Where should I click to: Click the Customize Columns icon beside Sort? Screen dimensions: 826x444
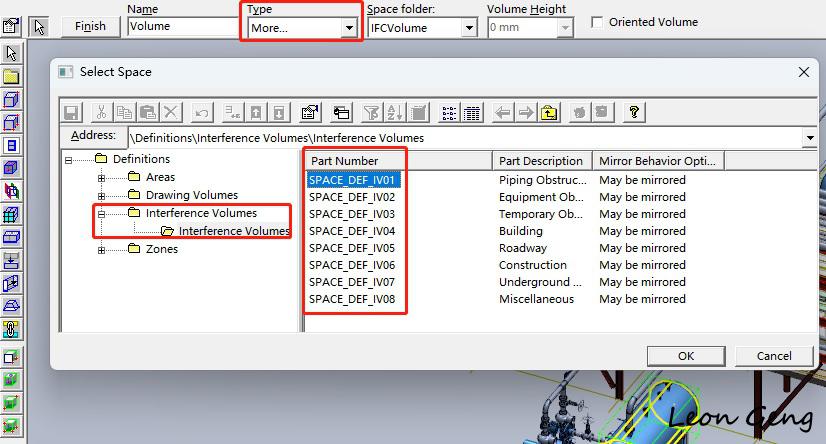[x=419, y=113]
